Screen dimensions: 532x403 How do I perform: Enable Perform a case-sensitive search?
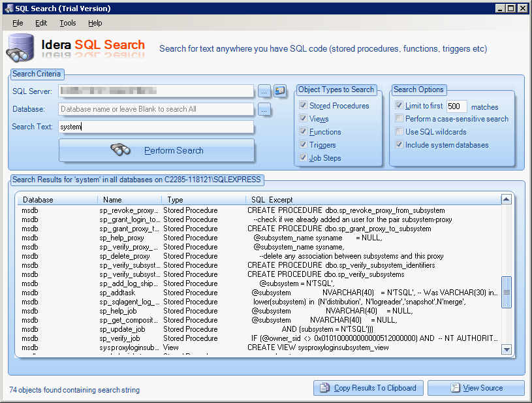(x=399, y=118)
